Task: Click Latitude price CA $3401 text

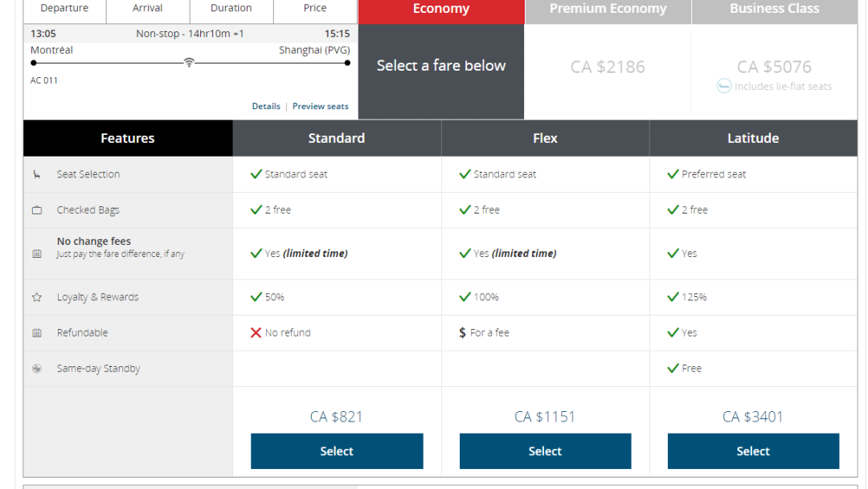Action: click(753, 417)
